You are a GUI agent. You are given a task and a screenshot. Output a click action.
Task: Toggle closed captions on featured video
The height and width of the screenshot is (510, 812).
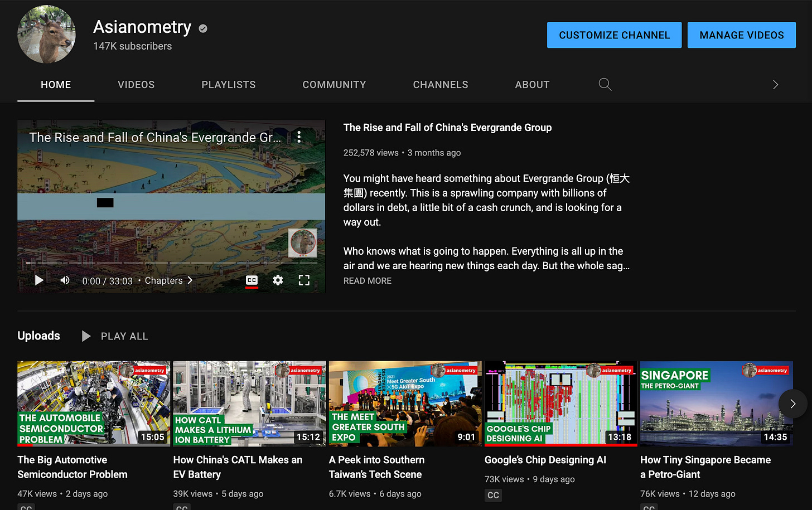(x=252, y=280)
